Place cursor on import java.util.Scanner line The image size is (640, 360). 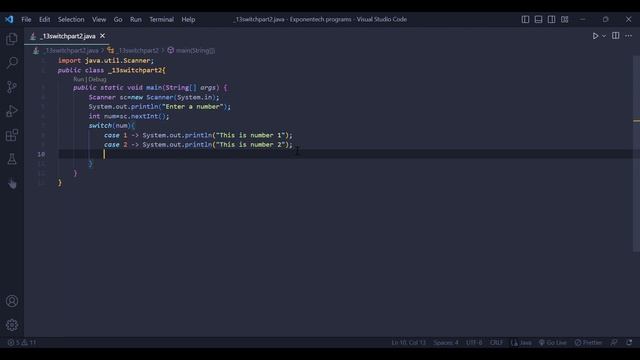[x=106, y=60]
